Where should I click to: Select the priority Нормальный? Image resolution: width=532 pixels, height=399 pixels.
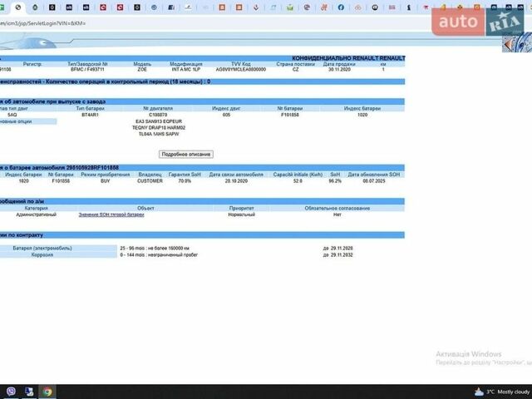tap(242, 214)
